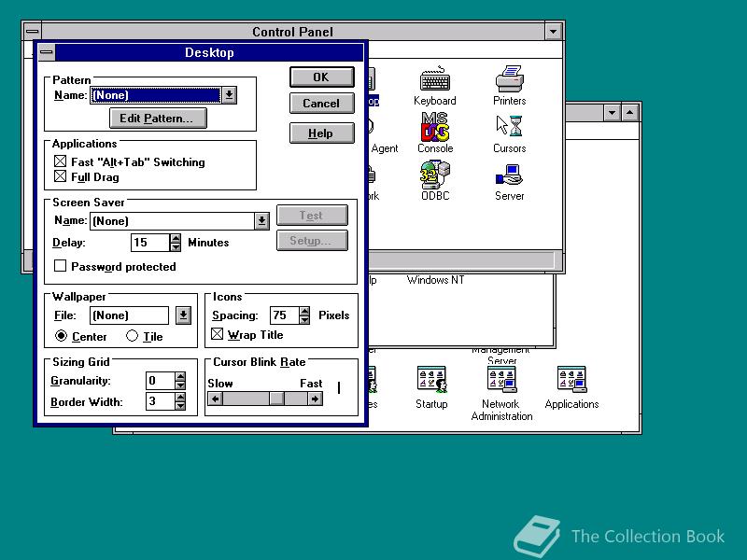Decrease Granularity with down arrow
This screenshot has height=560, width=747.
point(180,385)
